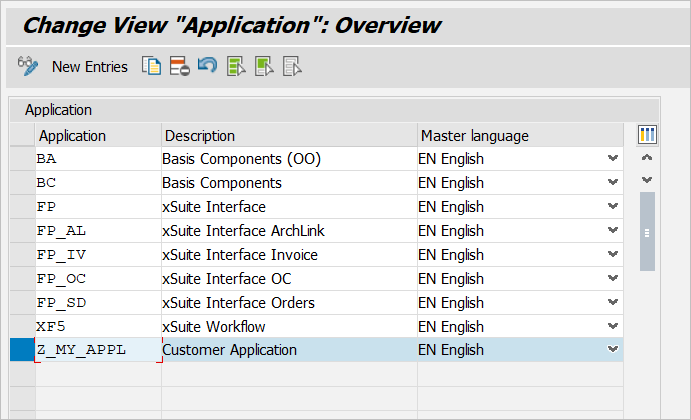Open Master language dropdown for BA
The height and width of the screenshot is (420, 691).
[612, 159]
